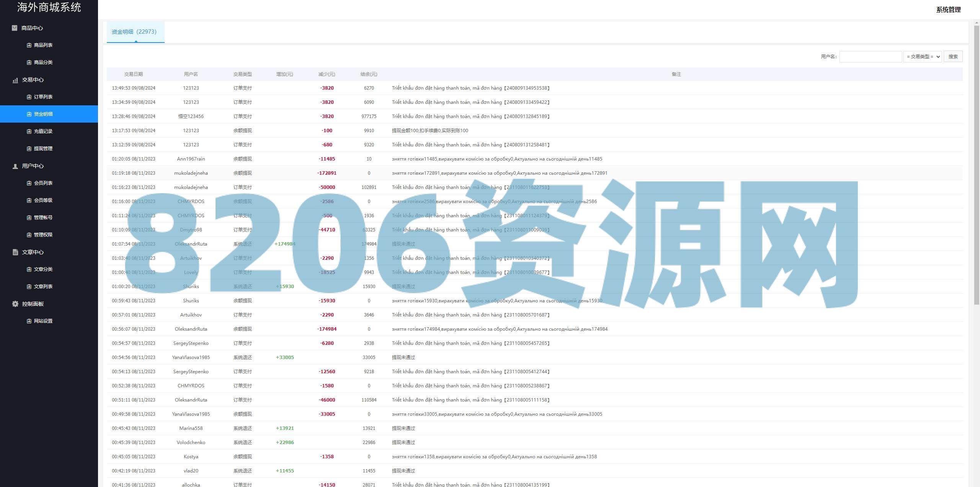The width and height of the screenshot is (980, 487).
Task: Open 系统管理 in the top right
Action: [948, 10]
